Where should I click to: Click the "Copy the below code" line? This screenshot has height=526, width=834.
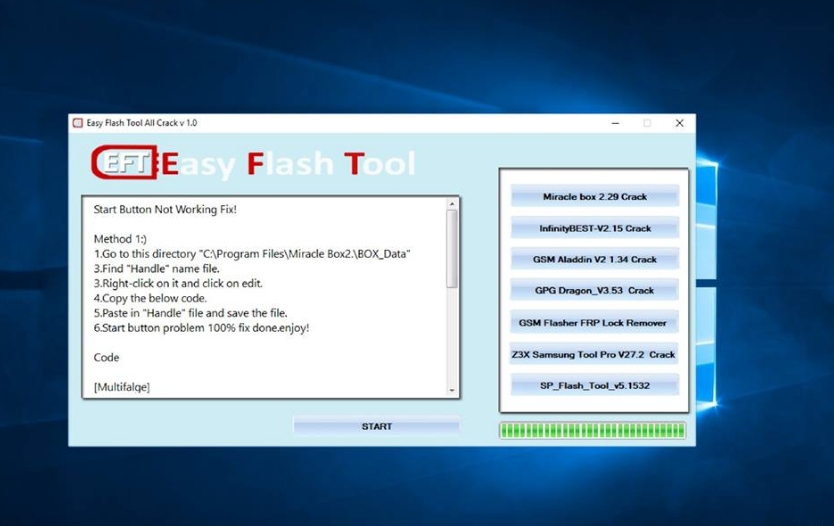[151, 298]
